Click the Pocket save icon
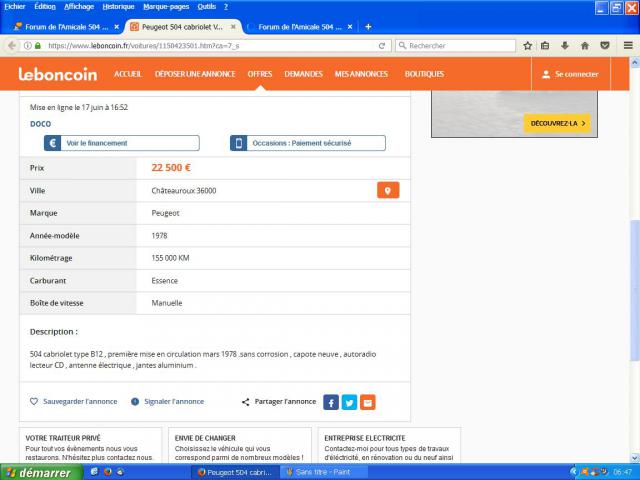The height and width of the screenshot is (480, 640). [605, 46]
